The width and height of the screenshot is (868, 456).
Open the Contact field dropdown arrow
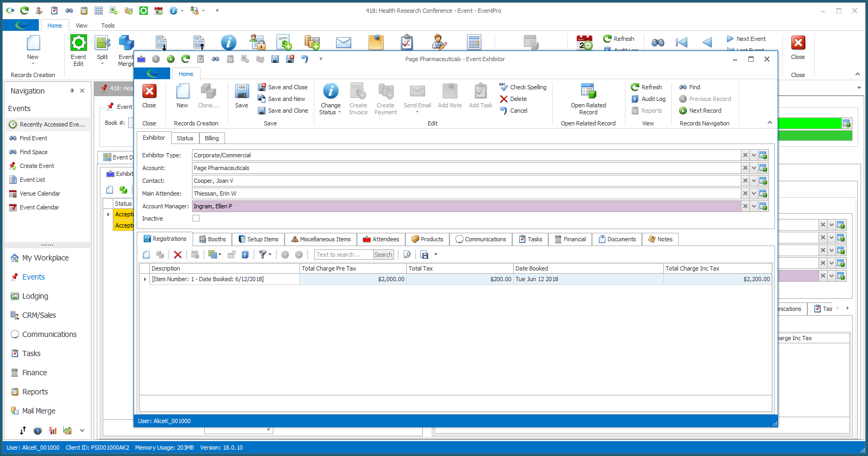754,181
